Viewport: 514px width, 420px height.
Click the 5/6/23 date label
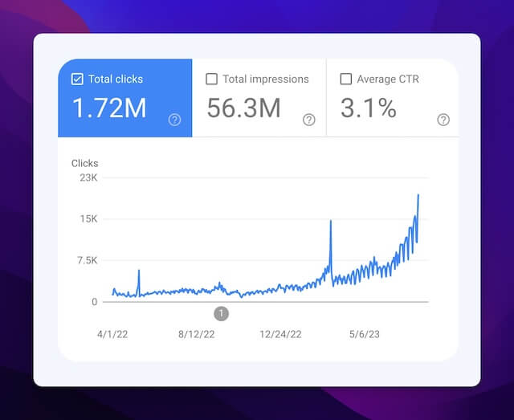click(364, 334)
